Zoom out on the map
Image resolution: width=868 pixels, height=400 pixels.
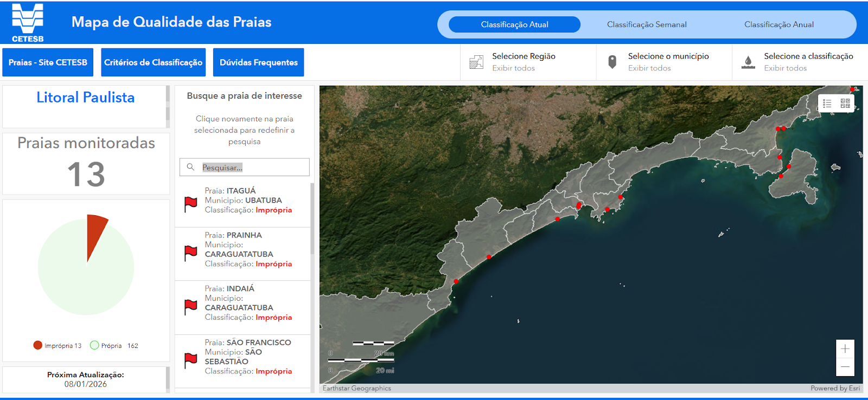[845, 367]
